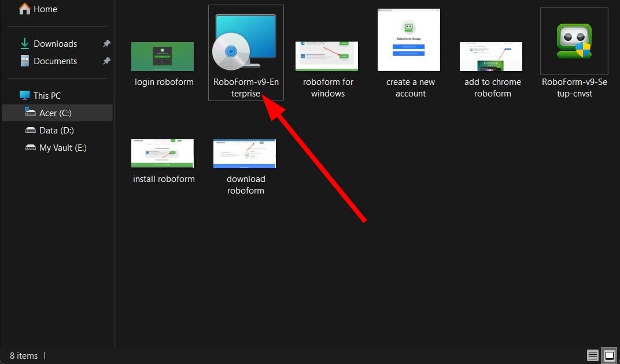The height and width of the screenshot is (364, 620).
Task: Select the RoboForm-v9-Setup-cnvst robot icon
Action: (574, 40)
